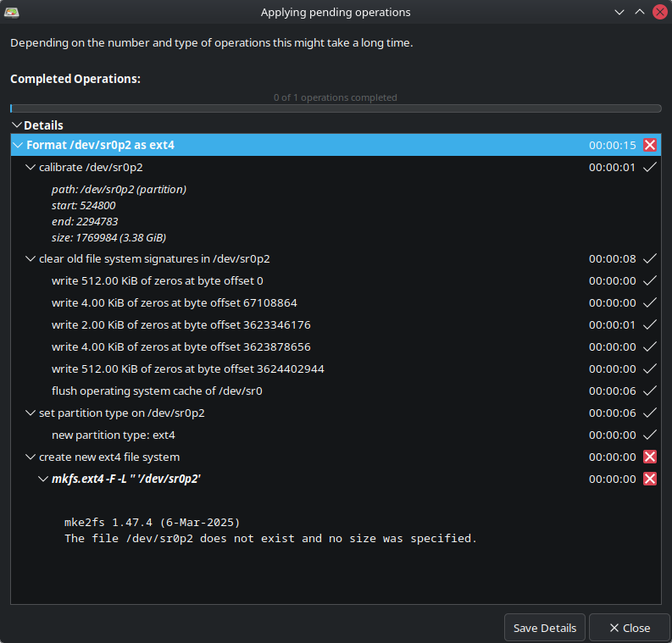Click size: 1769984 (3.38 GiB) text
The image size is (672, 643).
(108, 238)
